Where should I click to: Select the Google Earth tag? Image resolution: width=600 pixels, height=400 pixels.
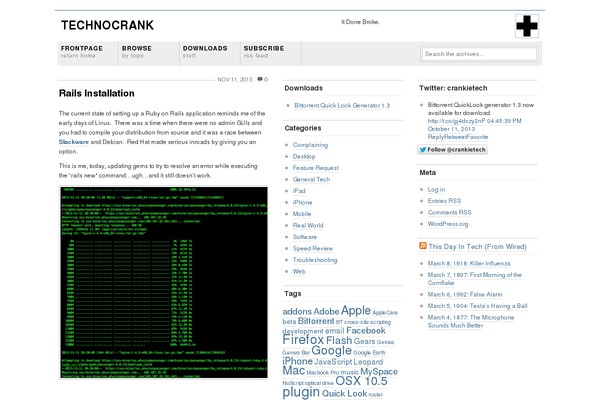[369, 353]
